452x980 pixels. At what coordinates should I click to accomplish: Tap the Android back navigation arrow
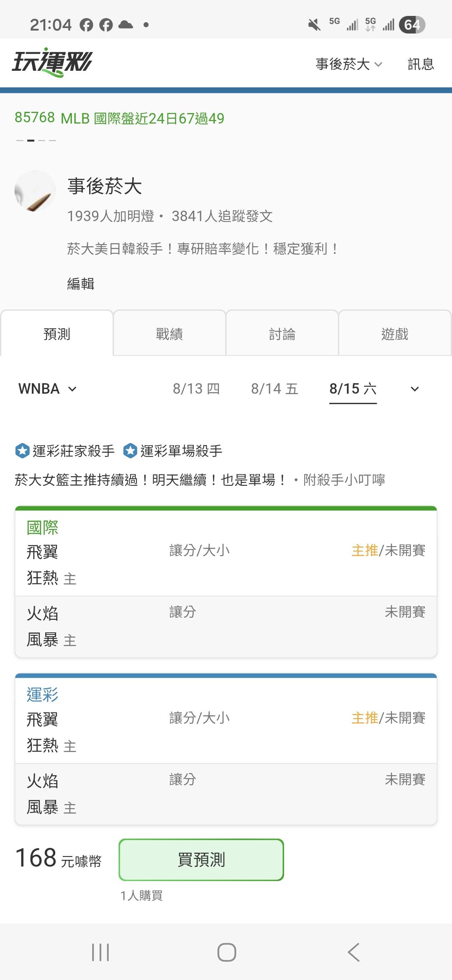click(x=354, y=952)
